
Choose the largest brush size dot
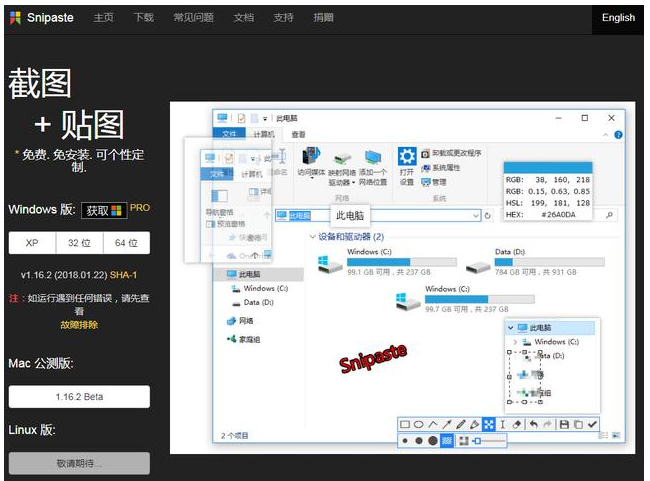click(x=433, y=440)
